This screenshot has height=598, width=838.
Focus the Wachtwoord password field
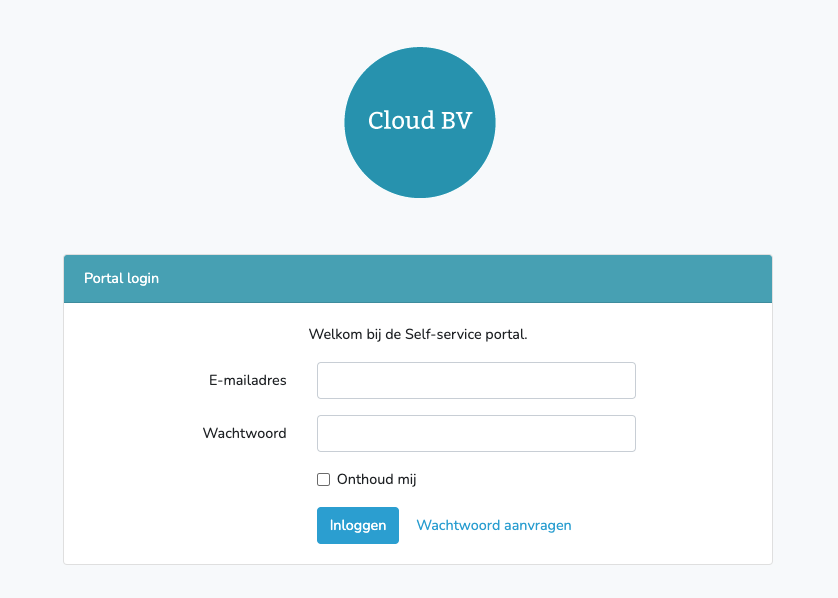[x=476, y=433]
